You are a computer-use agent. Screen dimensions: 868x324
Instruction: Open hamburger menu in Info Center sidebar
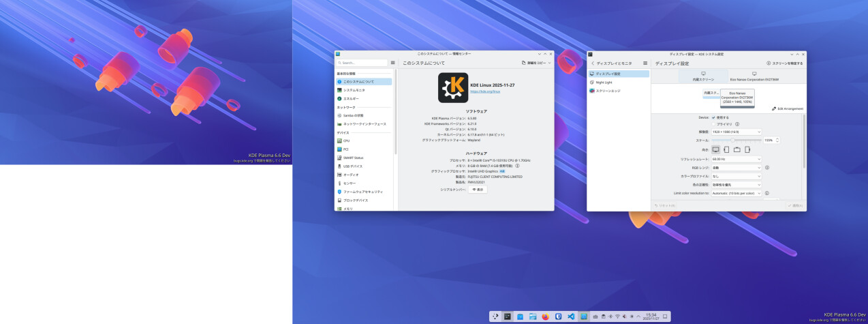tap(392, 63)
